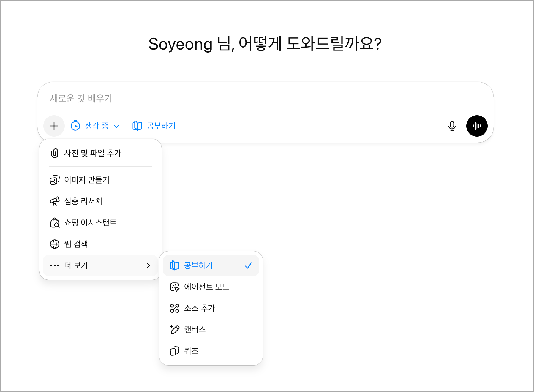Viewport: 534px width, 392px height.
Task: Click the pencil icon for 캔버스
Action: coord(175,330)
